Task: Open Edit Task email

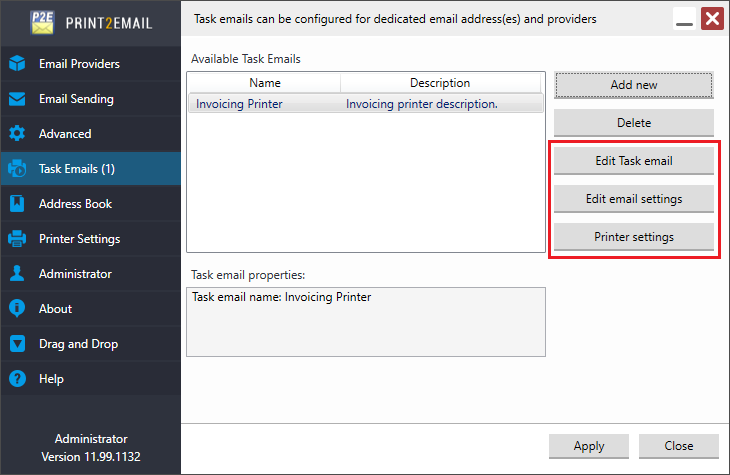Action: tap(634, 161)
